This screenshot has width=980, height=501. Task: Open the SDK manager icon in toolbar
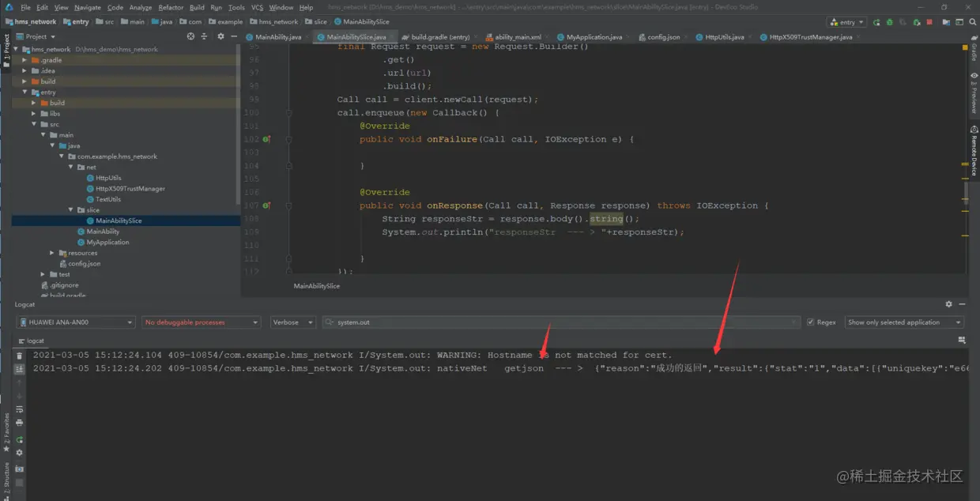pos(959,22)
